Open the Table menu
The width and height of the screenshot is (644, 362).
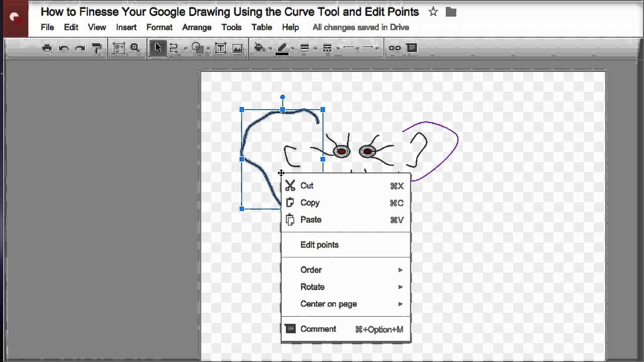click(262, 27)
